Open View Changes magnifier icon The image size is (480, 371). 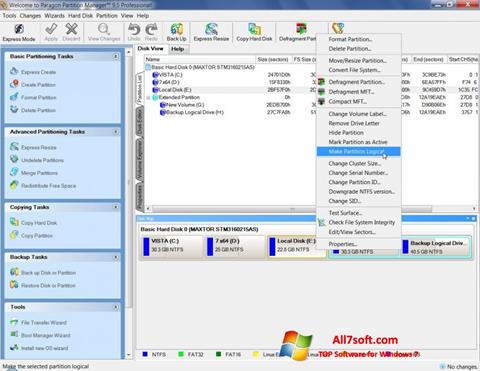[x=104, y=29]
